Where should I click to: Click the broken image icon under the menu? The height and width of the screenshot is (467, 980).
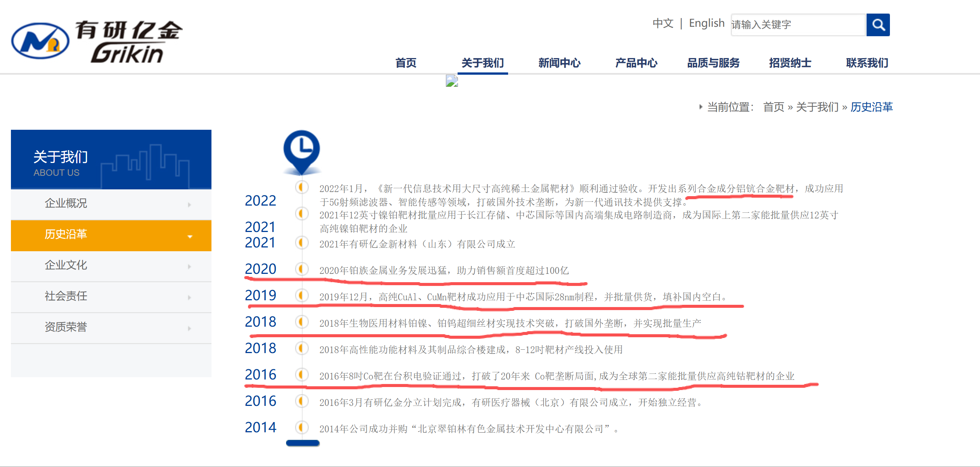click(x=452, y=81)
